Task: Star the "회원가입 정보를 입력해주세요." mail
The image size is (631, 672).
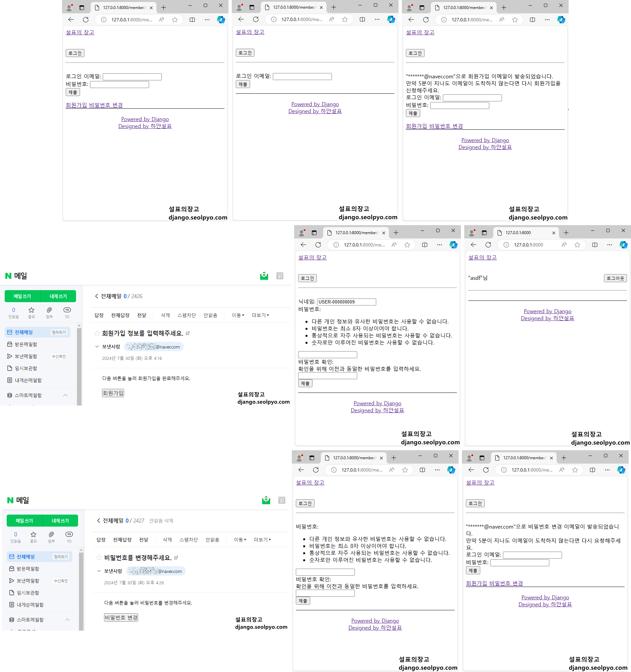Action: pyautogui.click(x=97, y=333)
